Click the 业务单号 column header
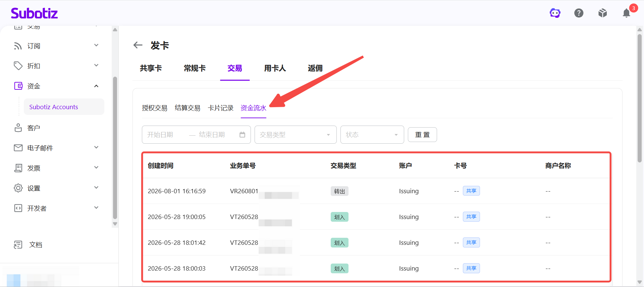Image resolution: width=644 pixels, height=287 pixels. tap(243, 165)
